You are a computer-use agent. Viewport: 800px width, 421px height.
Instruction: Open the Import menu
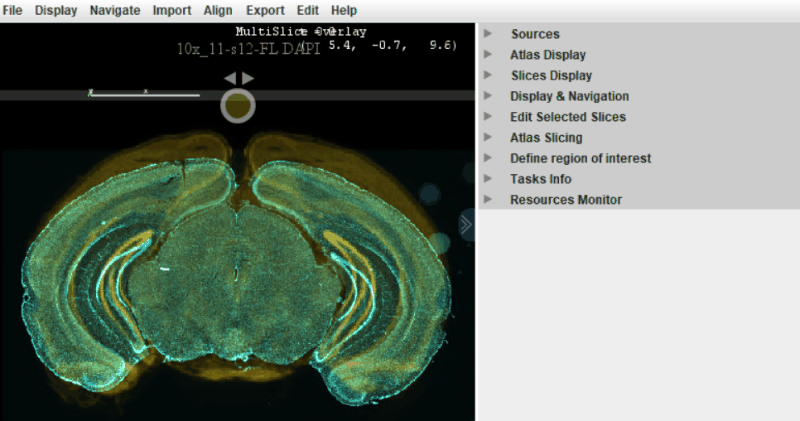pos(172,10)
